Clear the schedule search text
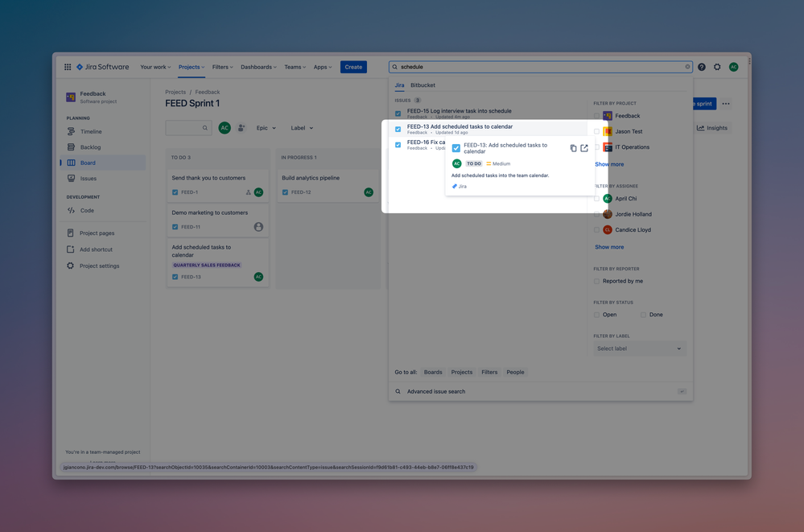 click(x=687, y=67)
